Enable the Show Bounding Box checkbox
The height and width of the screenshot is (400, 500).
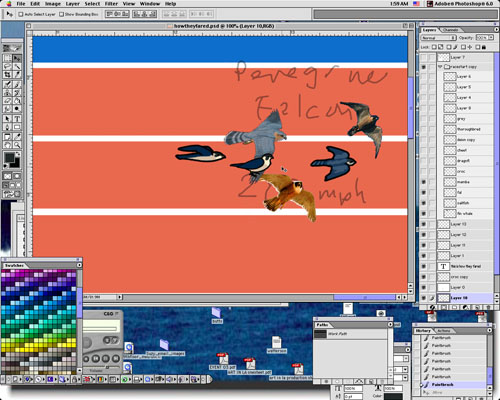tap(61, 14)
